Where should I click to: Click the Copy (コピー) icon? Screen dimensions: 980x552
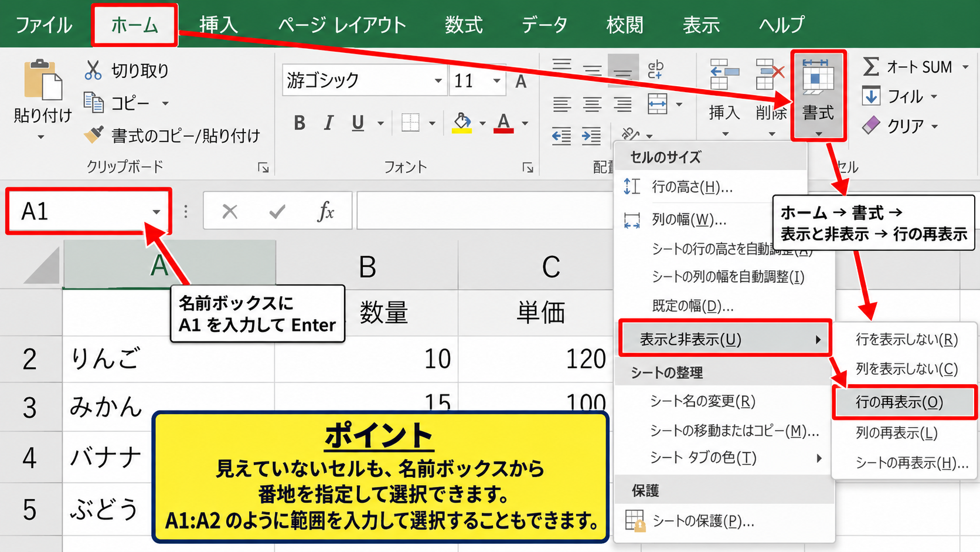coord(93,102)
